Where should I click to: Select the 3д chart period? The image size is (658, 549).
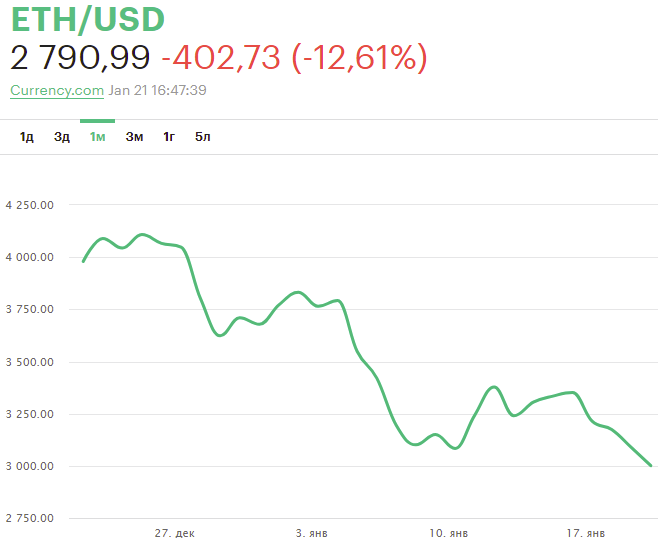click(62, 137)
